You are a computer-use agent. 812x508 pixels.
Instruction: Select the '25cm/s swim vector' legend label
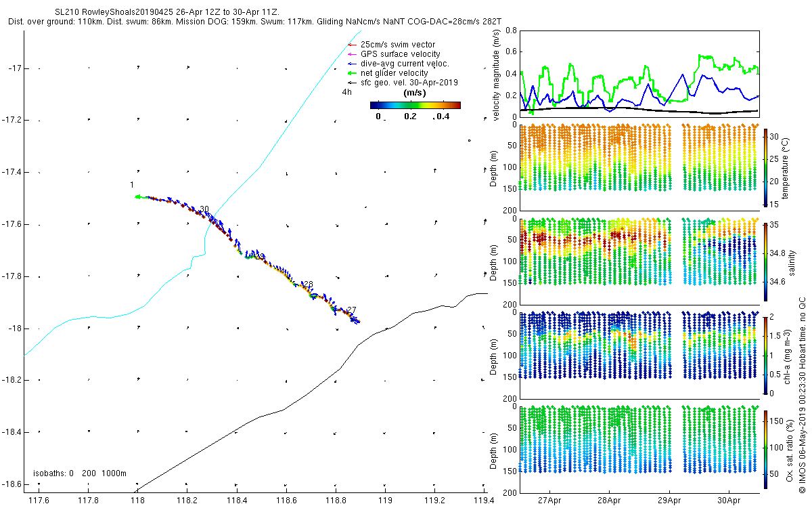point(398,45)
